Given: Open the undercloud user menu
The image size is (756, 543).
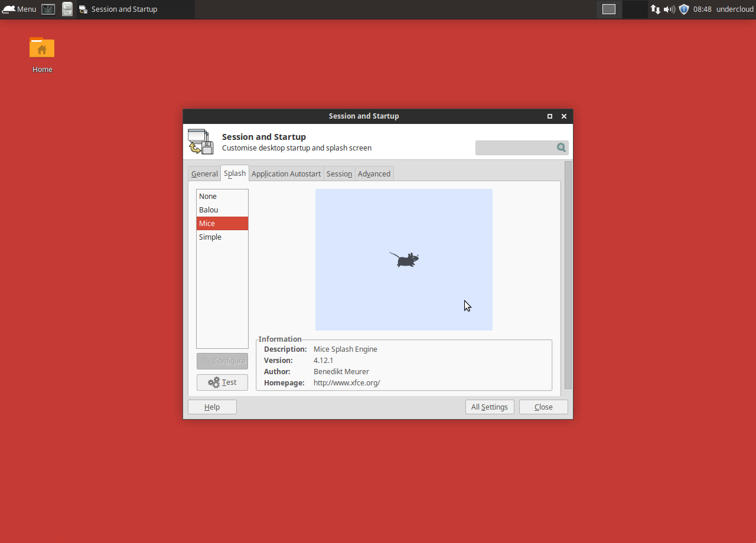Looking at the screenshot, I should point(735,9).
